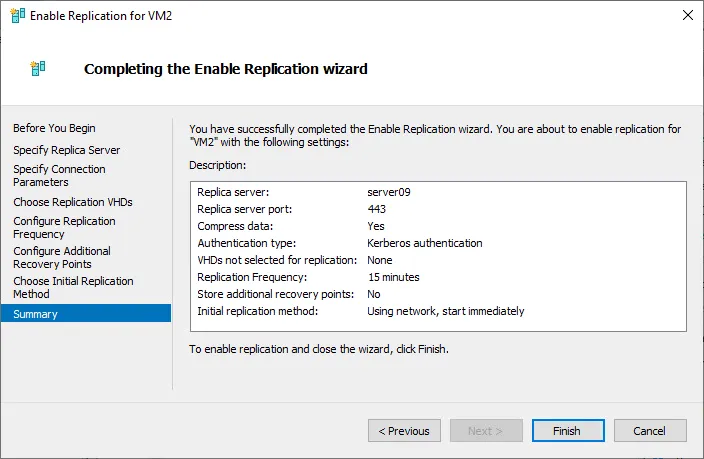The height and width of the screenshot is (459, 704).
Task: Click the Finish button
Action: pyautogui.click(x=568, y=431)
